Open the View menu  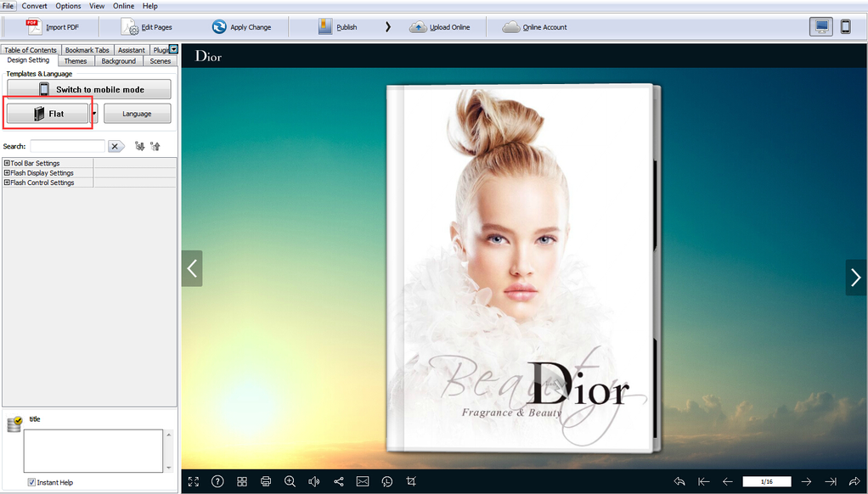(x=97, y=6)
